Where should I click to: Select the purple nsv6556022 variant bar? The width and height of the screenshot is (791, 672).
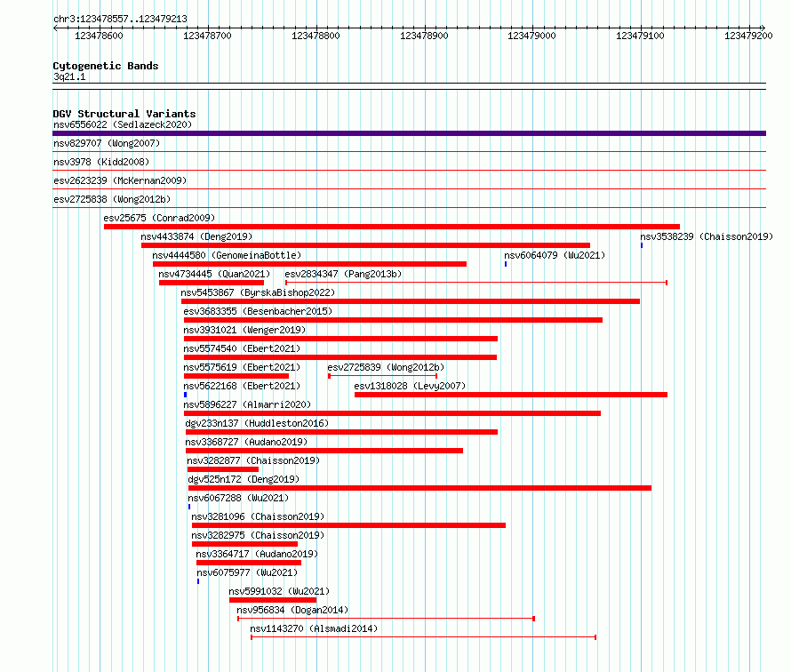pos(409,133)
